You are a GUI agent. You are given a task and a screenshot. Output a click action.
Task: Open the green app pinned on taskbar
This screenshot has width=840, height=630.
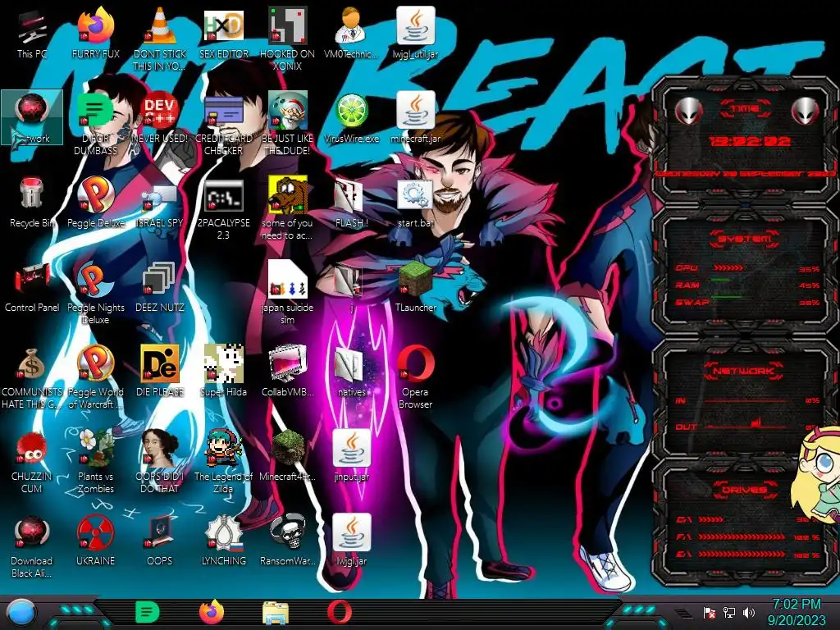coord(148,612)
